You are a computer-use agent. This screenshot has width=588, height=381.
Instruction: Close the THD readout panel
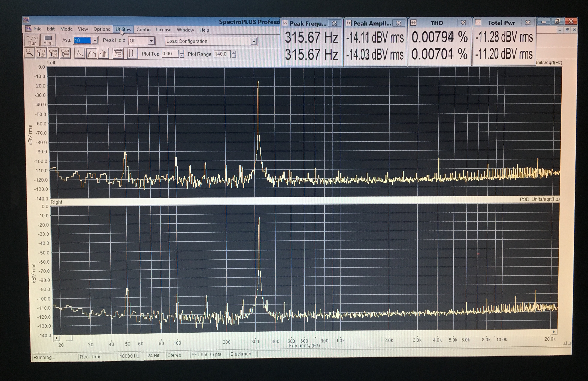point(463,23)
